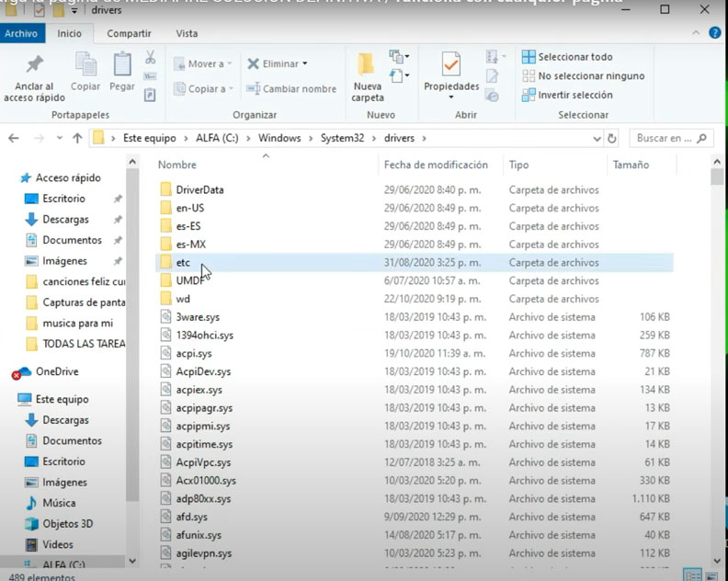Screen dimensions: 728x581
Task: Open the Archivo menu
Action: point(22,33)
